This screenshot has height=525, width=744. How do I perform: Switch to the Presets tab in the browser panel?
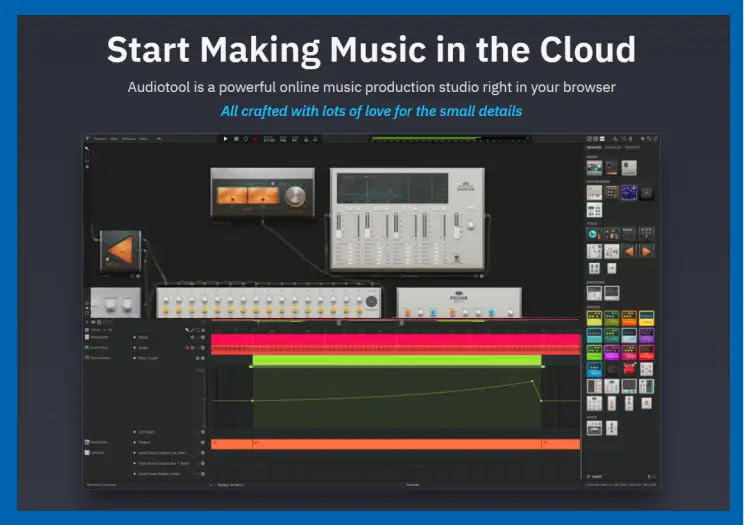tap(632, 148)
